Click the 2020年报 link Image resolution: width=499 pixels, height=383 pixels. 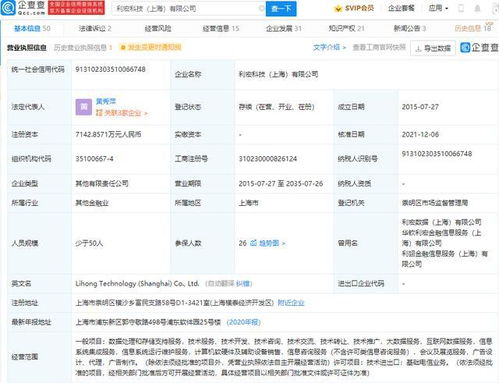(244, 322)
